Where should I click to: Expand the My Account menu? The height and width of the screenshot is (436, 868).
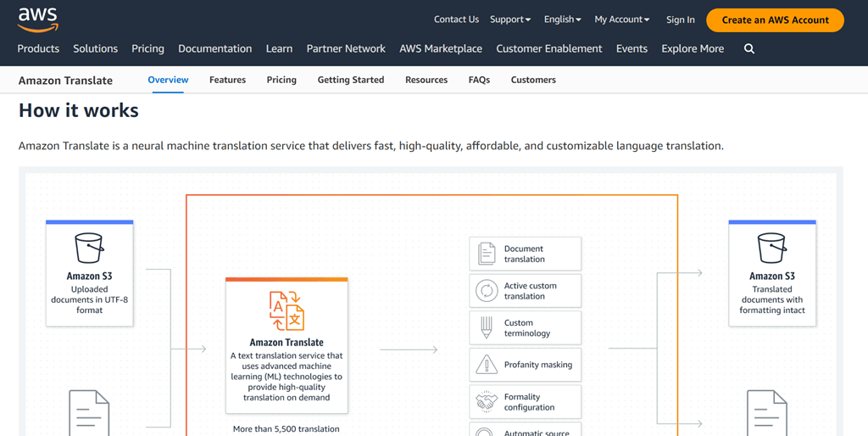621,20
